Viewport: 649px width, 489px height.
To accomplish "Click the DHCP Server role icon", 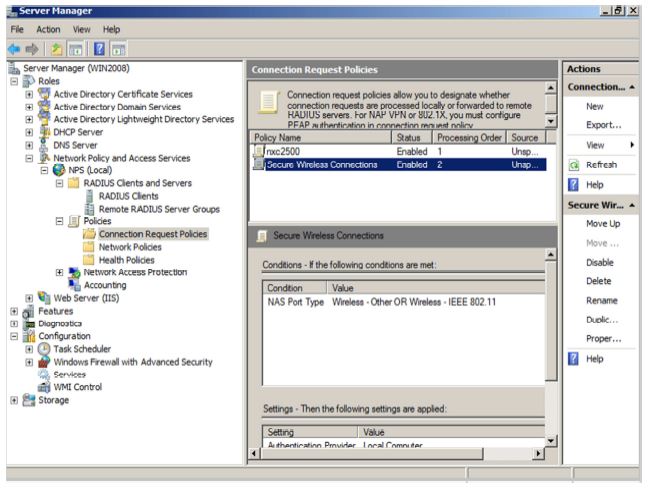I will point(44,132).
